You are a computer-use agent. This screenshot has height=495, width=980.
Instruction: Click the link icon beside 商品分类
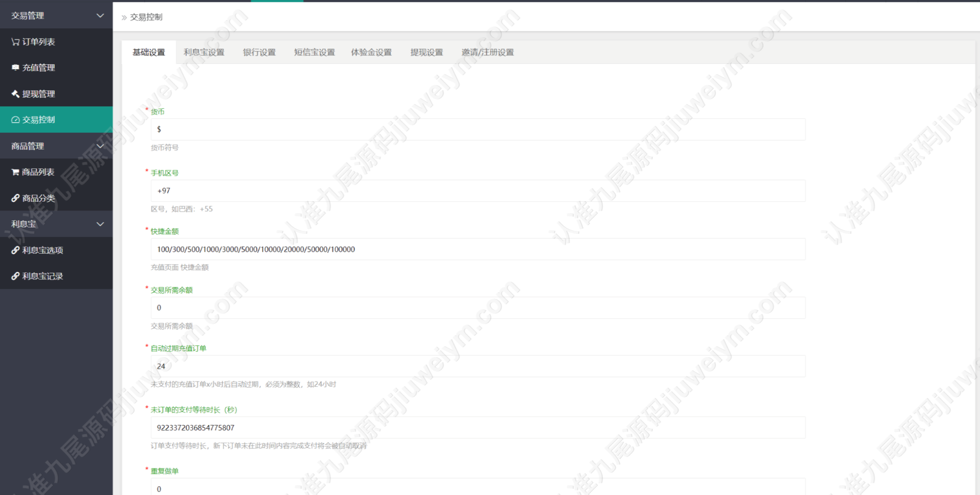(15, 198)
